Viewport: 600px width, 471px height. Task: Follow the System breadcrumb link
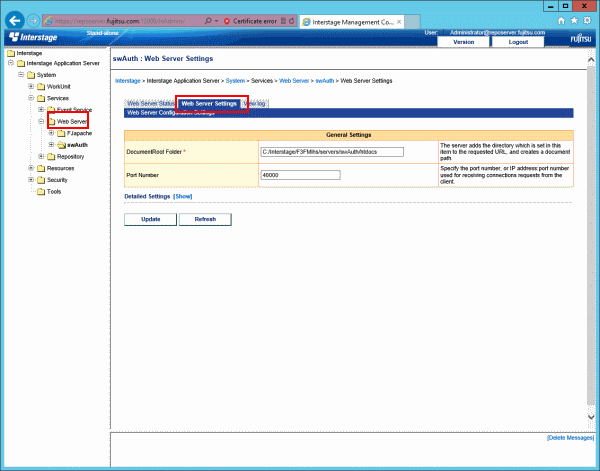pos(235,81)
